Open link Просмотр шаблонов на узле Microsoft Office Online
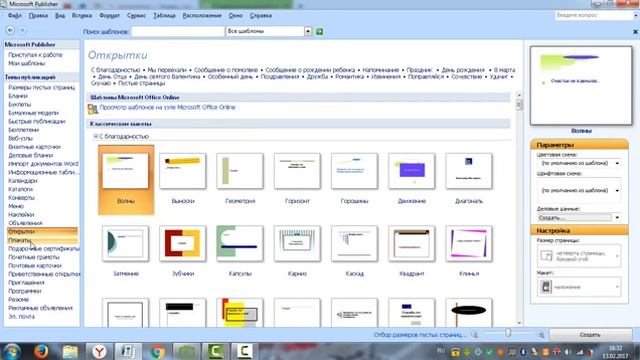Viewport: 640px width, 360px height. coord(167,107)
